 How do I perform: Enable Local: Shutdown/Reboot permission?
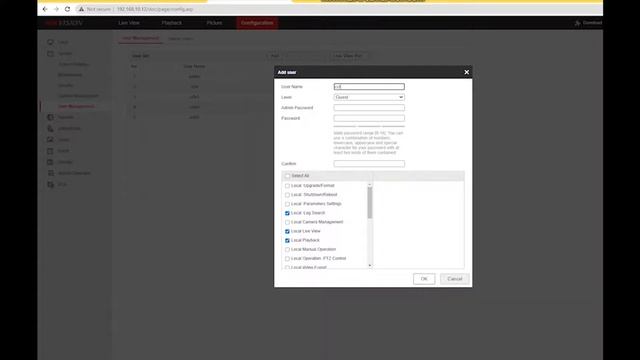point(287,195)
